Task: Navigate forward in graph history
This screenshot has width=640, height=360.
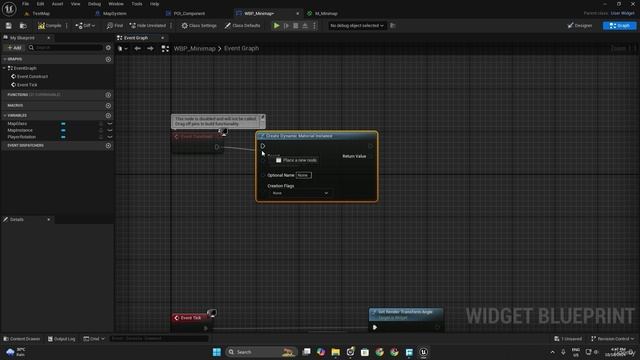Action: [150, 49]
